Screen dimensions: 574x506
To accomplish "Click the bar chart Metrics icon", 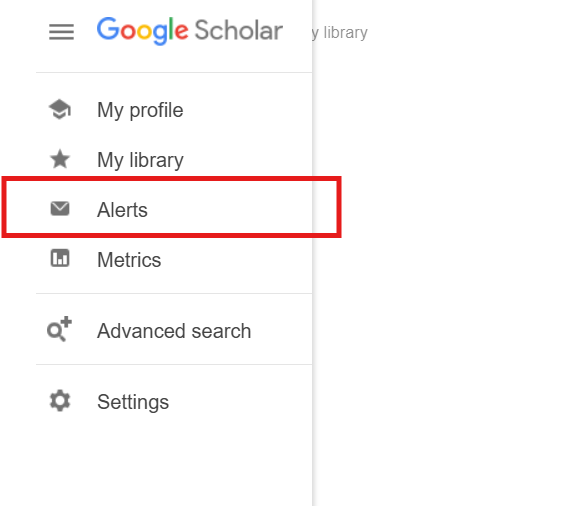I will point(60,258).
